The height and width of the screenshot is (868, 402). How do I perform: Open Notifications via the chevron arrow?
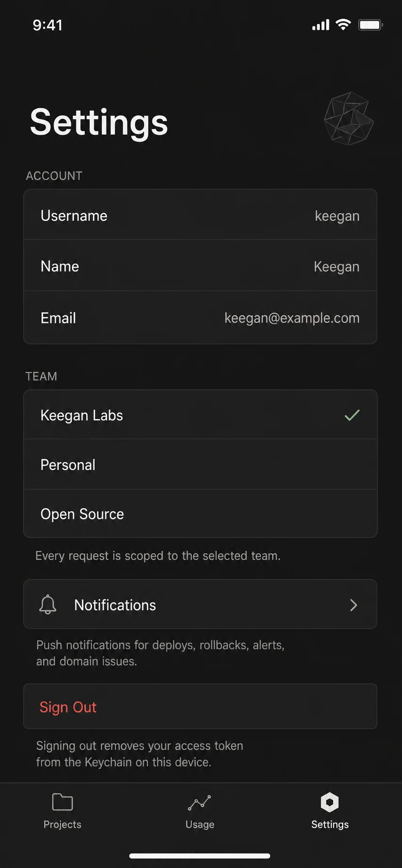click(x=354, y=605)
